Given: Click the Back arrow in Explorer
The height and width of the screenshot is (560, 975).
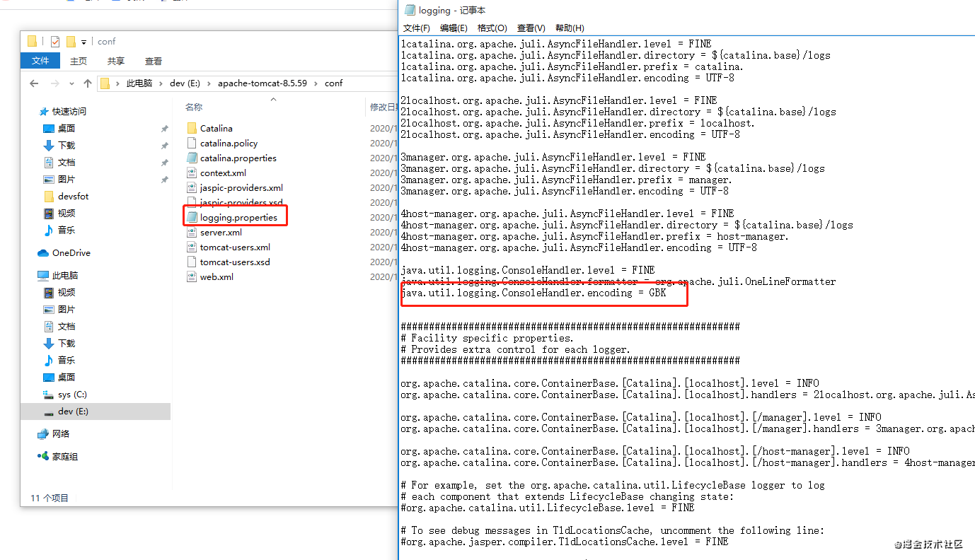Looking at the screenshot, I should pyautogui.click(x=34, y=83).
